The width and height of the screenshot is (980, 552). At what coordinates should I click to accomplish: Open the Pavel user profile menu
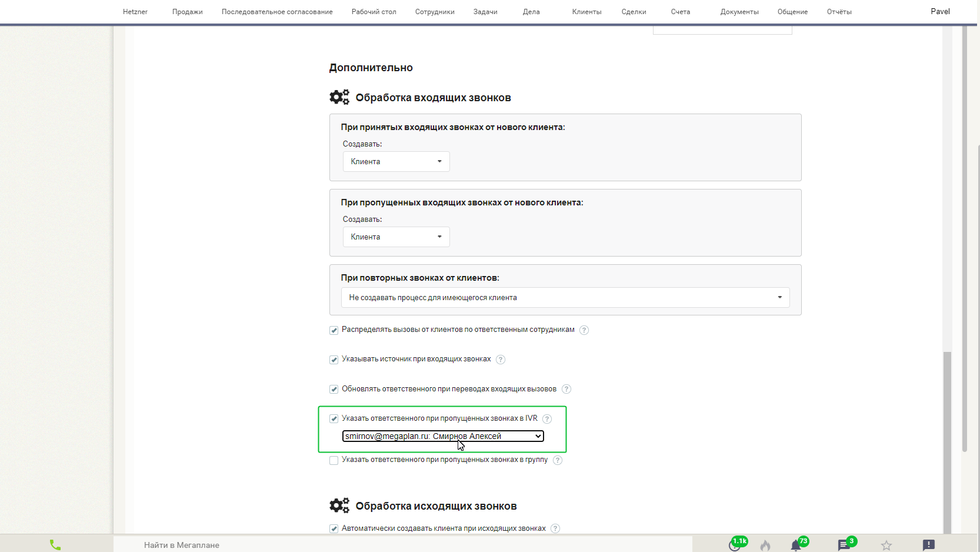940,11
